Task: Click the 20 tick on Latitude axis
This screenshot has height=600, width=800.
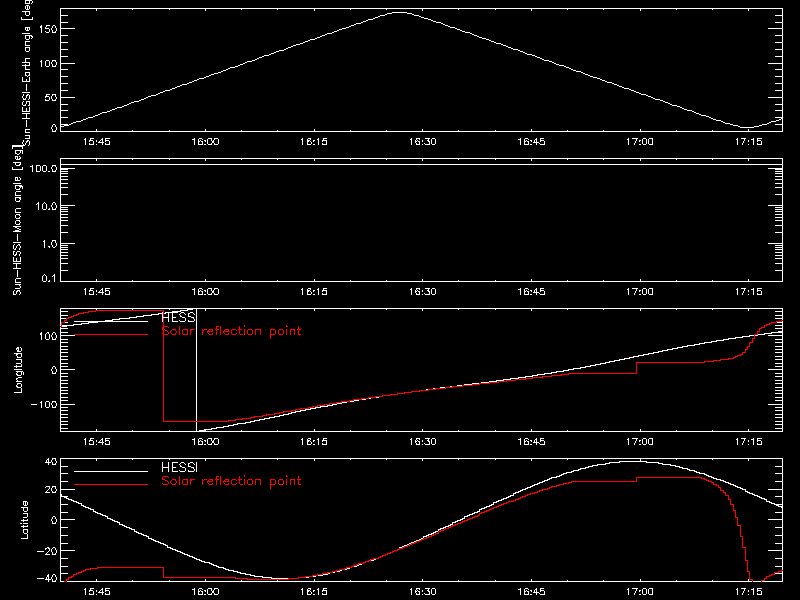Action: 51,490
